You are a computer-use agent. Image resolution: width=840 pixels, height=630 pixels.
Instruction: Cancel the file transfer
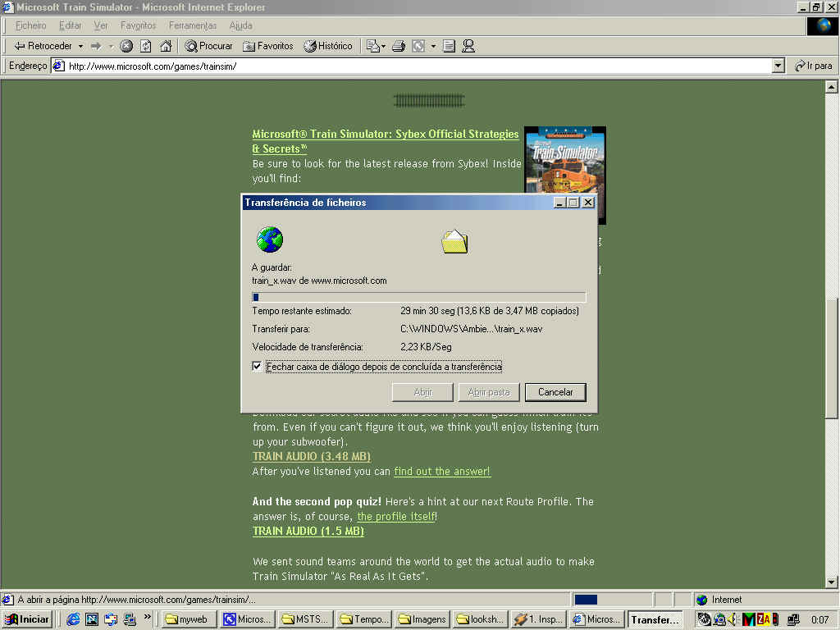(555, 392)
